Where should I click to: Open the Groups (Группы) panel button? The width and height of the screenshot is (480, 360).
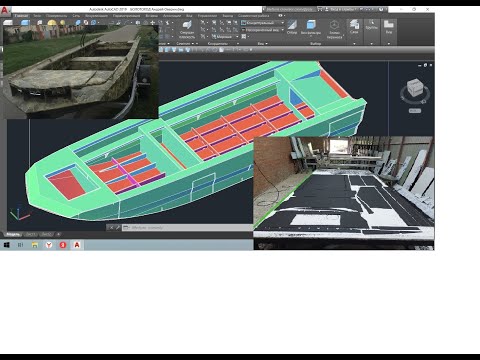coord(371,25)
